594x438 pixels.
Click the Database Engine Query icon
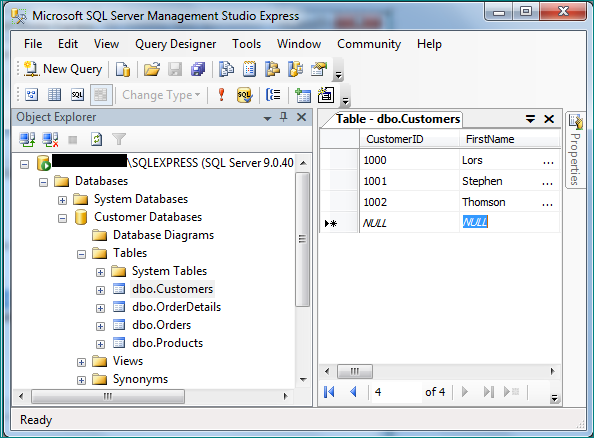click(123, 69)
